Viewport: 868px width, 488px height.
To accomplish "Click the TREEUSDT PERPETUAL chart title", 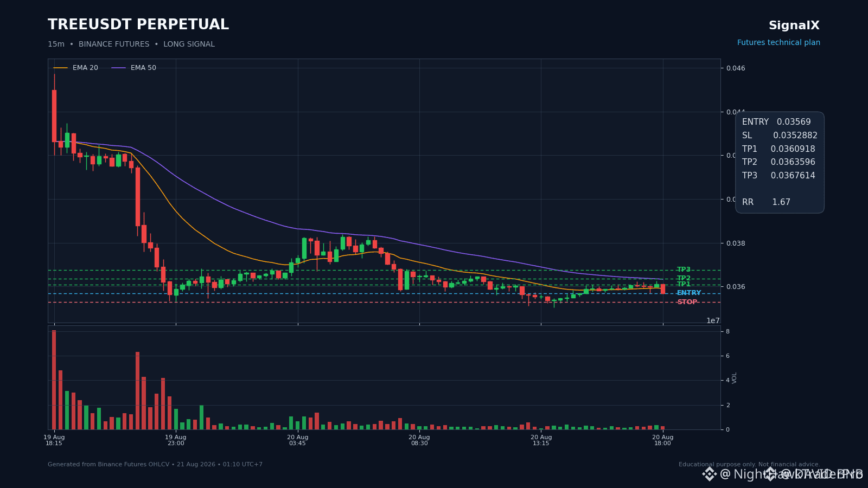I will tap(138, 25).
